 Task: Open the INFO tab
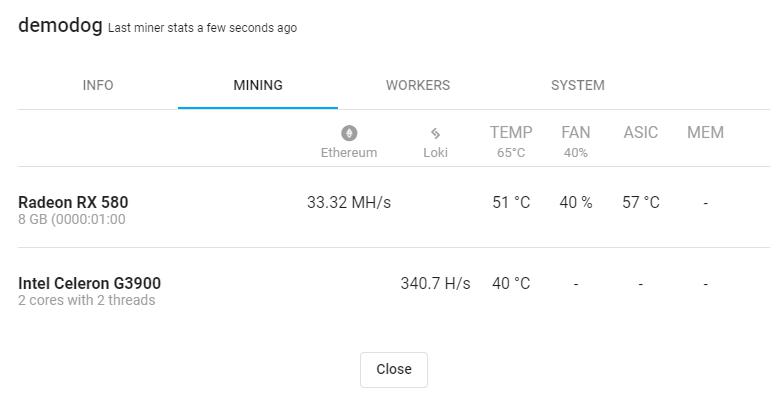click(98, 85)
